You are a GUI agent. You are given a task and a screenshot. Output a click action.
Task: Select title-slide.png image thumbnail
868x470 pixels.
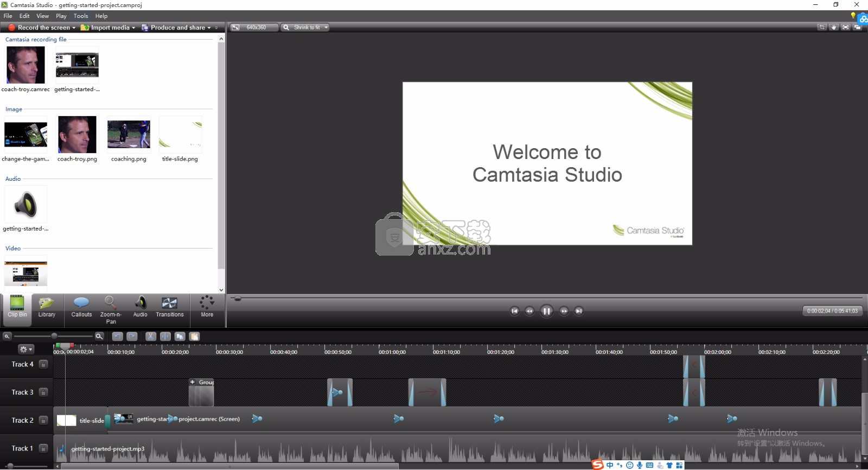click(180, 134)
